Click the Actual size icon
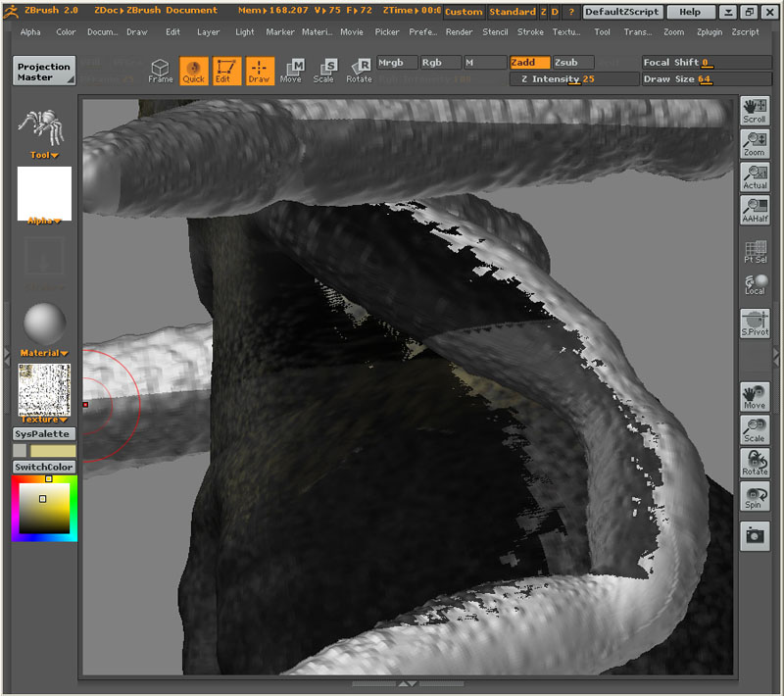Image resolution: width=784 pixels, height=696 pixels. pos(755,177)
